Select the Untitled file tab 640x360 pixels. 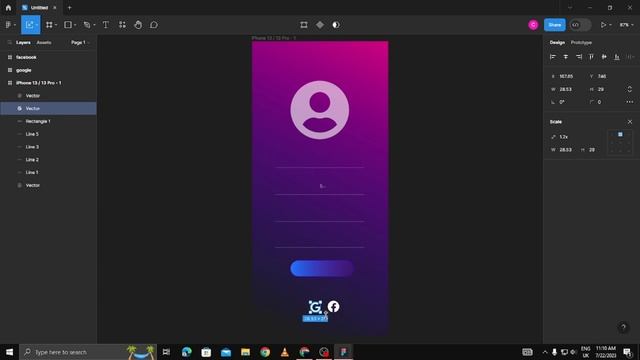[39, 8]
